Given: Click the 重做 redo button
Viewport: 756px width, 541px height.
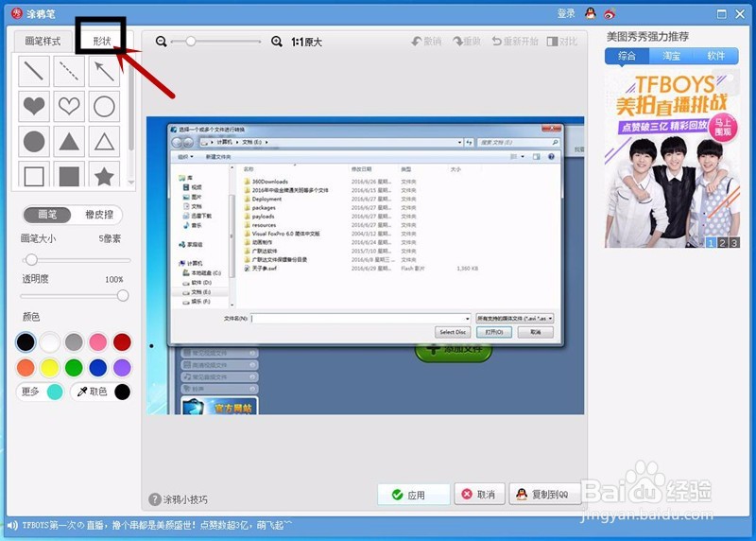Looking at the screenshot, I should point(467,42).
